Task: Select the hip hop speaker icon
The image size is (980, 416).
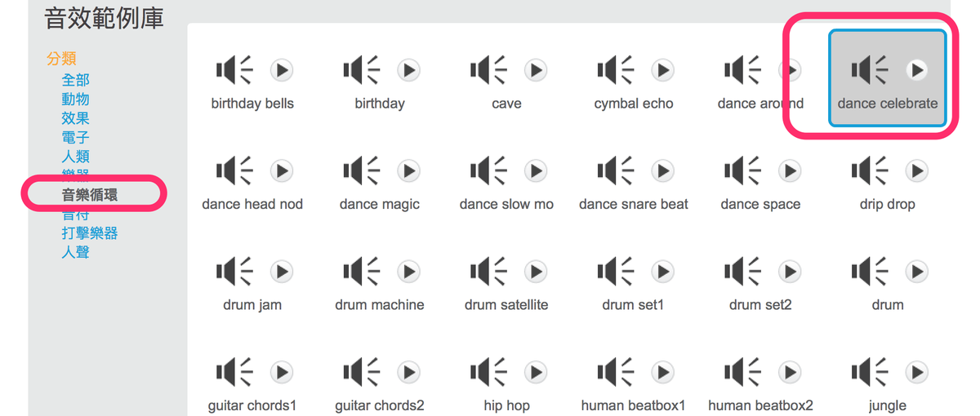Action: [x=488, y=373]
